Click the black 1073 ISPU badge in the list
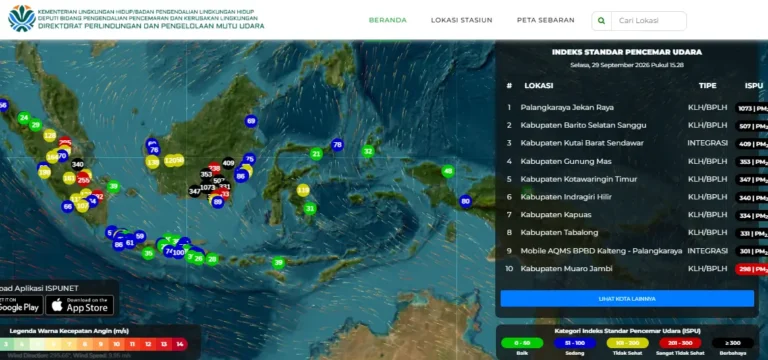The height and width of the screenshot is (360, 768). [751, 108]
